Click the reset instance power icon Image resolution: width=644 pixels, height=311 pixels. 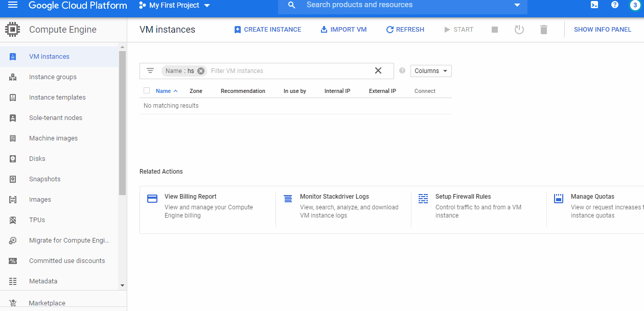(x=519, y=30)
